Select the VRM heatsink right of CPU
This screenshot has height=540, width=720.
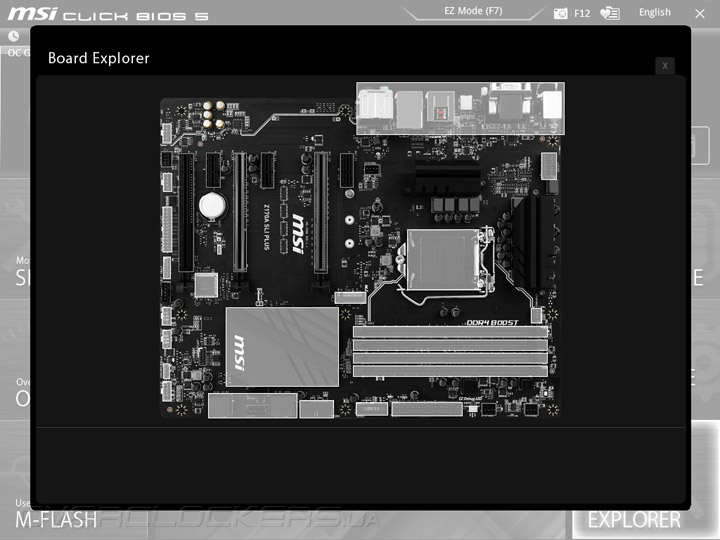(533, 242)
